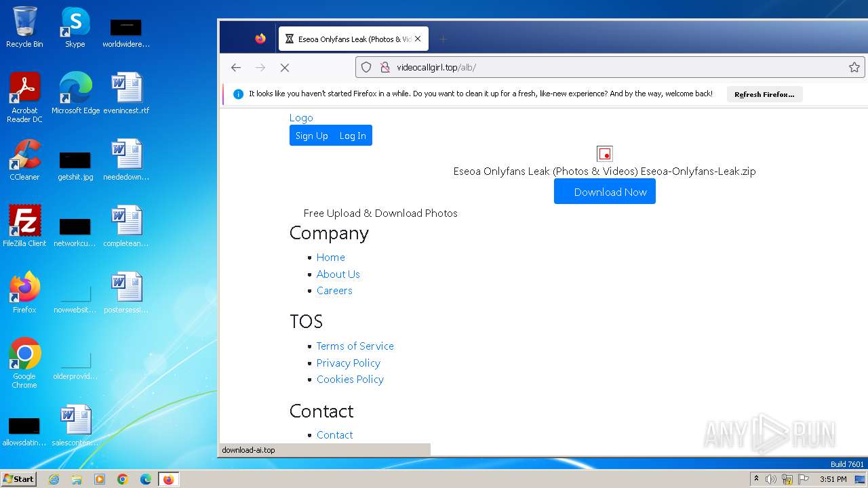868x488 pixels.
Task: Open the Cookies Policy link
Action: [x=350, y=379]
